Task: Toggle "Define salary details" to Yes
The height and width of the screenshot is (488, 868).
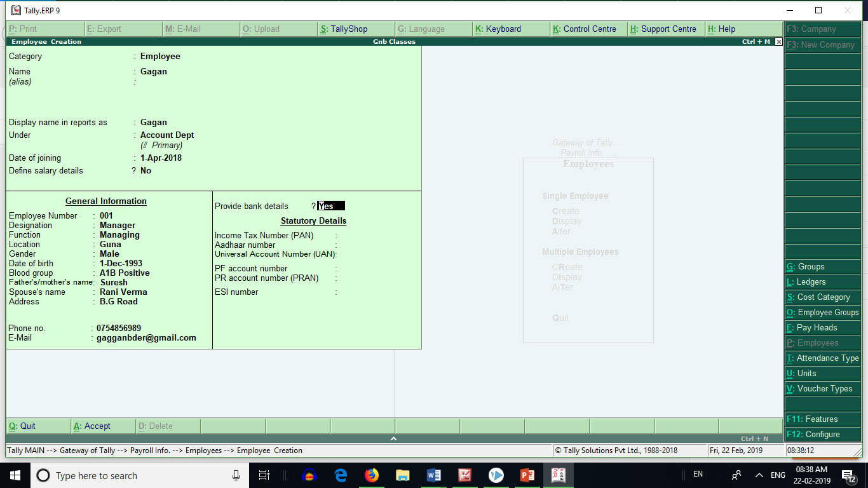Action: pos(146,170)
